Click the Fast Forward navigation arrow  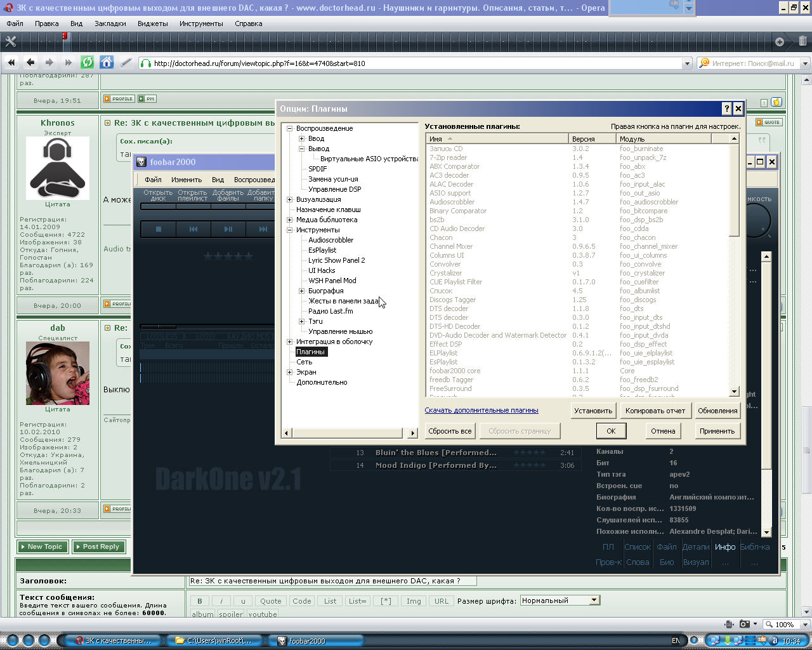[x=69, y=62]
